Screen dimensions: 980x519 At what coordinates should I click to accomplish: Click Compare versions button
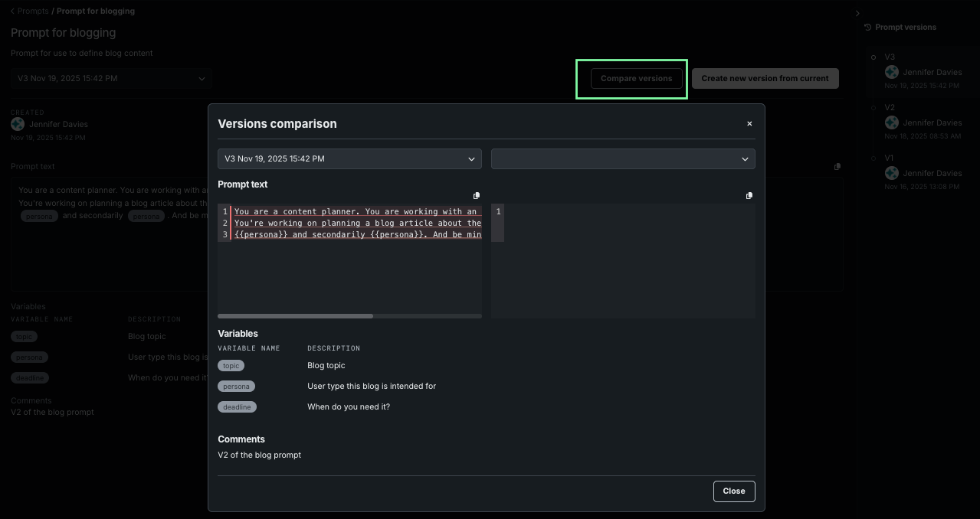(636, 78)
